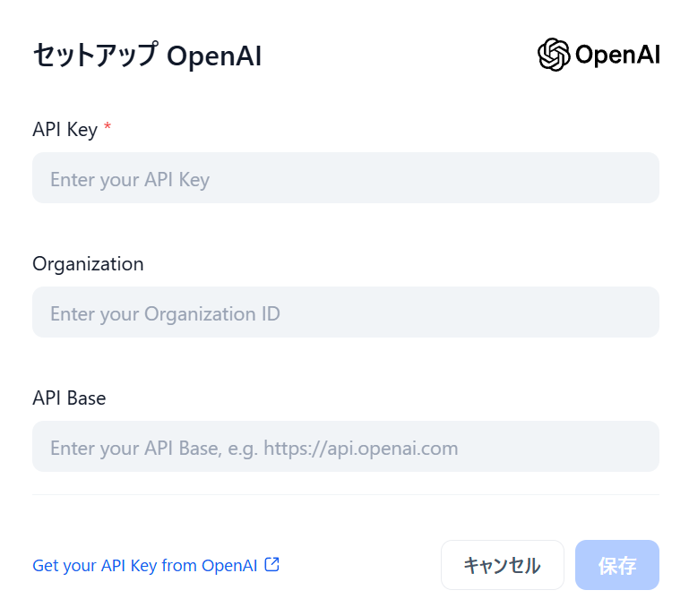Click the Organization field label
The width and height of the screenshot is (689, 616).
coord(88,264)
